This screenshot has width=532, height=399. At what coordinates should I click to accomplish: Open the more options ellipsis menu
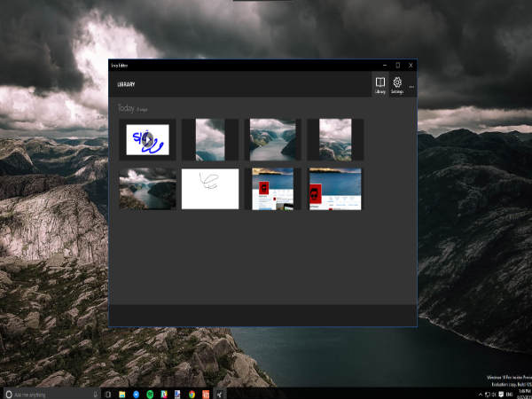point(411,86)
